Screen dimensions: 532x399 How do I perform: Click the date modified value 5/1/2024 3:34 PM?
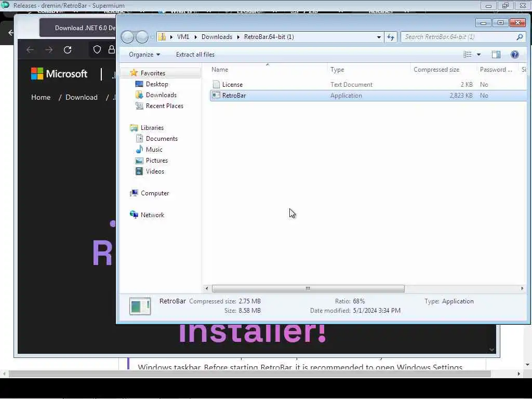(x=377, y=311)
